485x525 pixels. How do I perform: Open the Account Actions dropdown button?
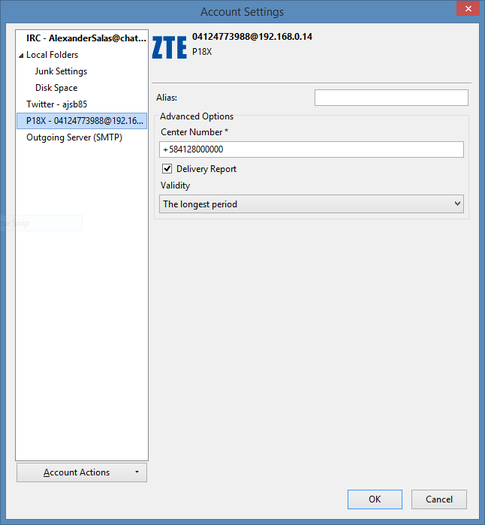click(x=82, y=472)
